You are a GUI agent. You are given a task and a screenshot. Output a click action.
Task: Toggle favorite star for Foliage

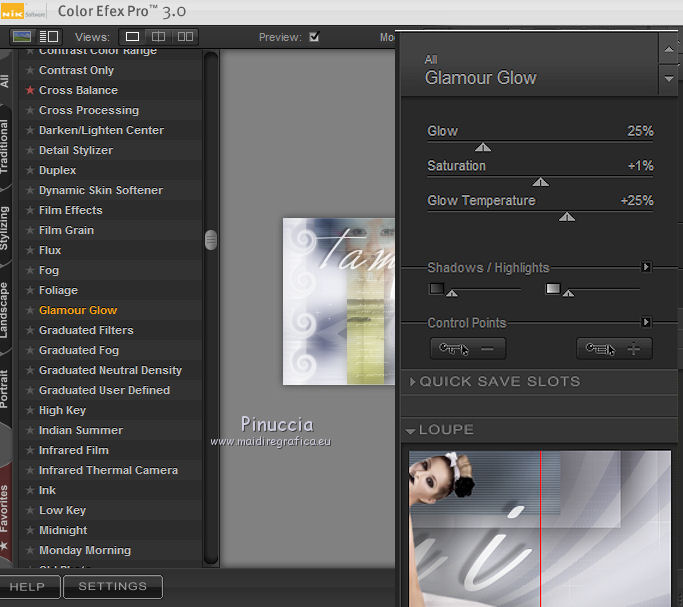point(30,290)
